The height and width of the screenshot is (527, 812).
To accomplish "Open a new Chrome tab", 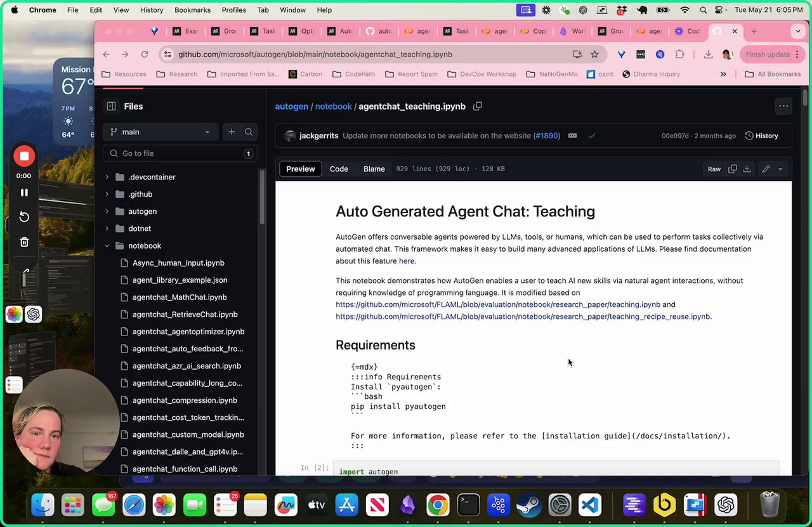I will pyautogui.click(x=754, y=31).
